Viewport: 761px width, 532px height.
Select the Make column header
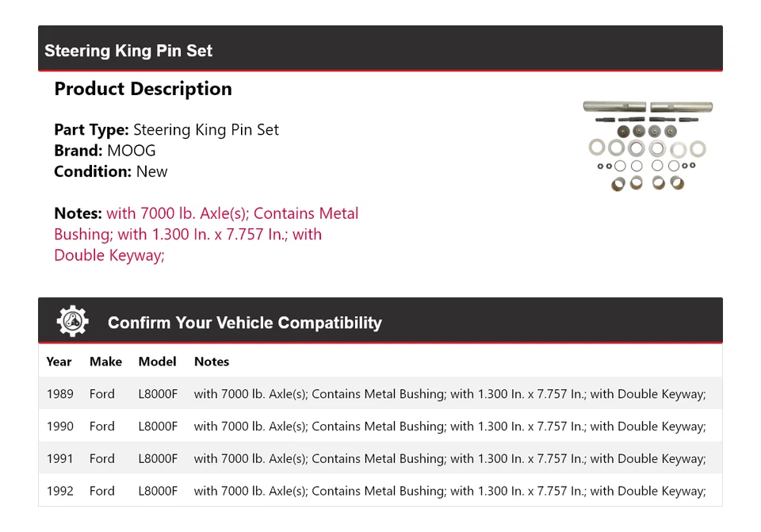point(105,362)
